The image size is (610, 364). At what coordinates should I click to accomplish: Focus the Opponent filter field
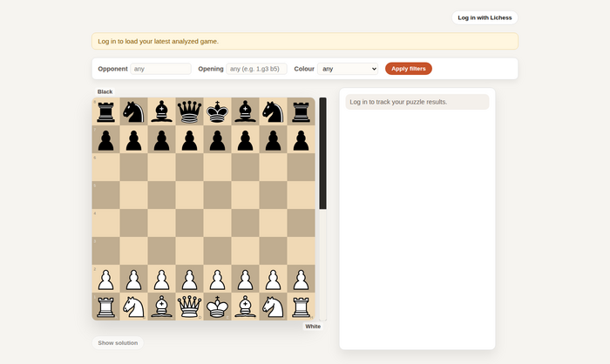(160, 69)
